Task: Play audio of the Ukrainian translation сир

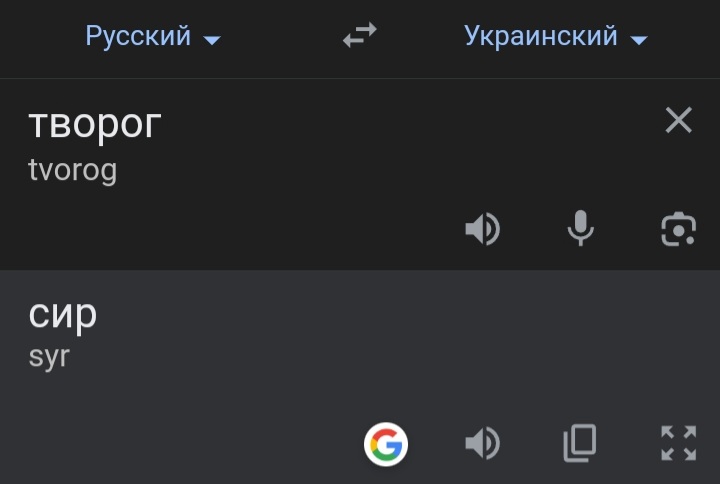Action: pos(482,443)
